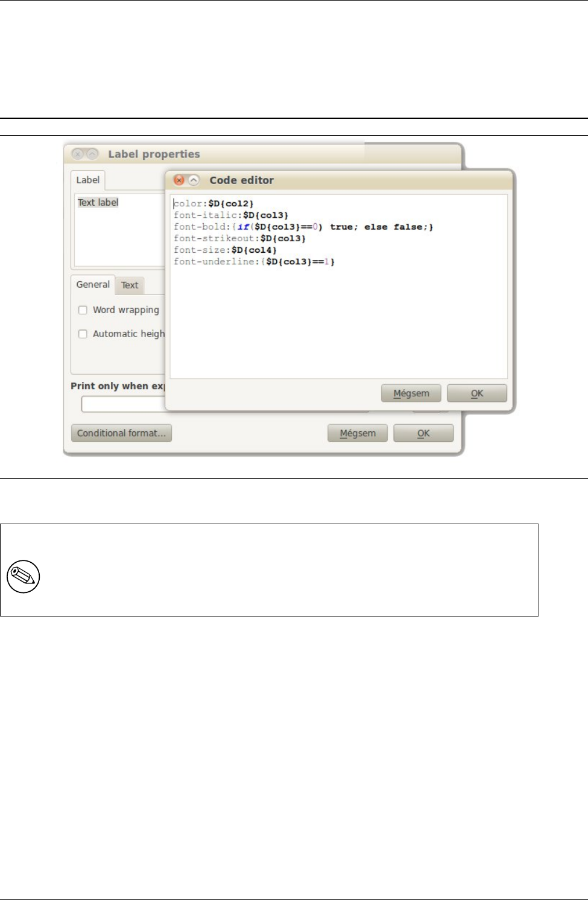Confirm Code editor with OK
The width and height of the screenshot is (588, 900).
[477, 393]
